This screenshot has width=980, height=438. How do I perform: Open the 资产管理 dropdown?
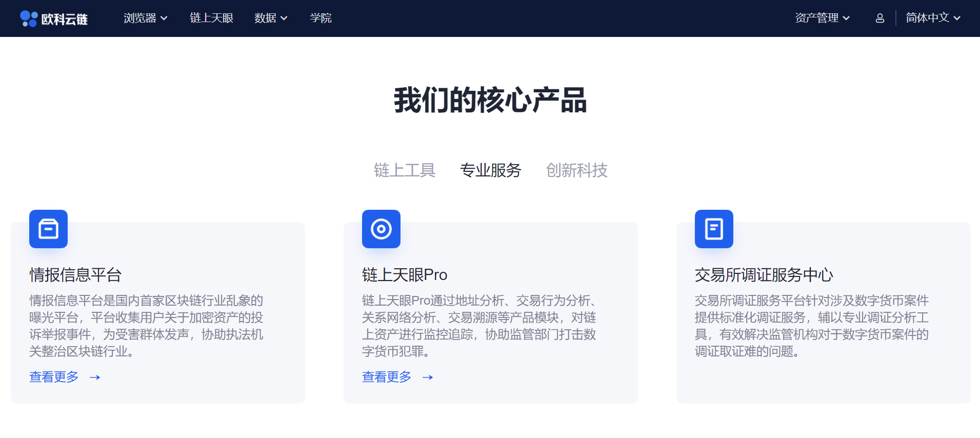823,18
